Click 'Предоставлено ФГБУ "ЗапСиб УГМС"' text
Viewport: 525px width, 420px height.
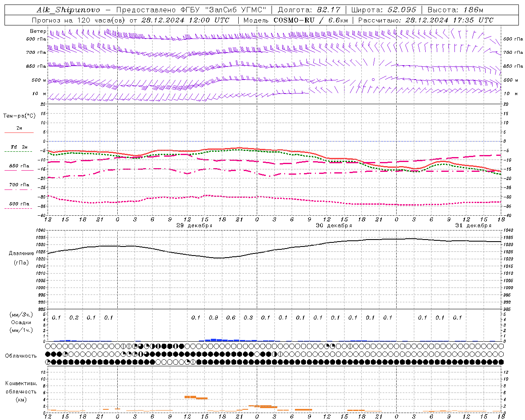(192, 10)
